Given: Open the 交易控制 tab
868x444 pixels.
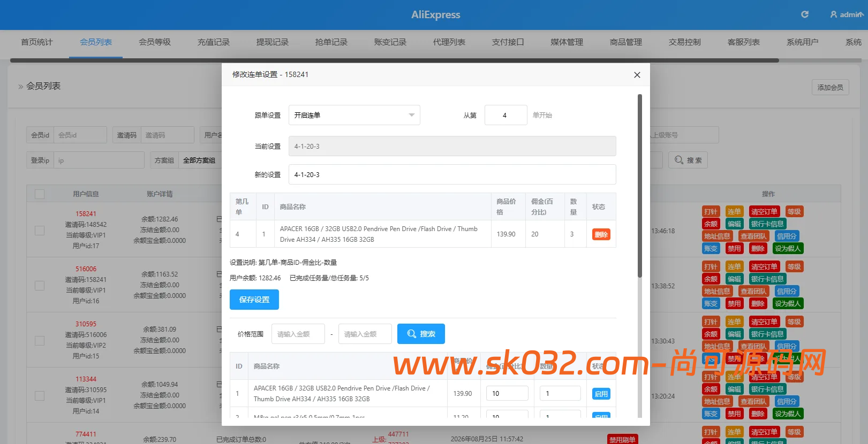Looking at the screenshot, I should (x=685, y=42).
